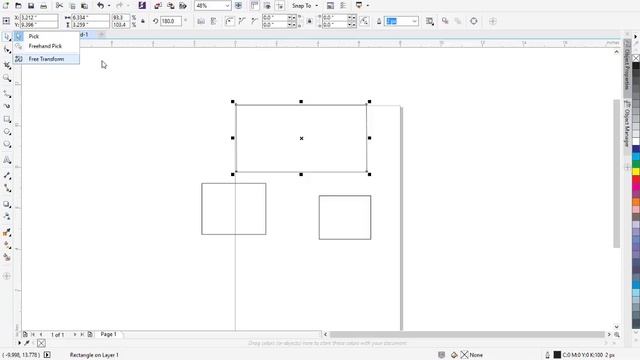The height and width of the screenshot is (360, 640).
Task: Edit the X position field
Action: 39,18
